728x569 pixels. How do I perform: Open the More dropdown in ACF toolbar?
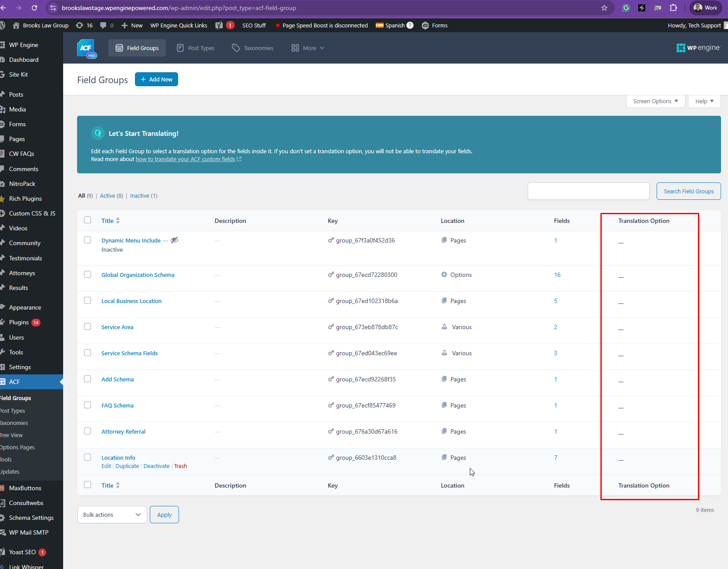pyautogui.click(x=308, y=48)
